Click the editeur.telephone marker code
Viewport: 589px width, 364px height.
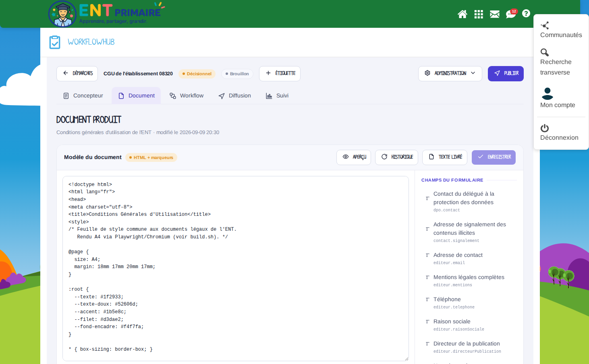point(454,307)
